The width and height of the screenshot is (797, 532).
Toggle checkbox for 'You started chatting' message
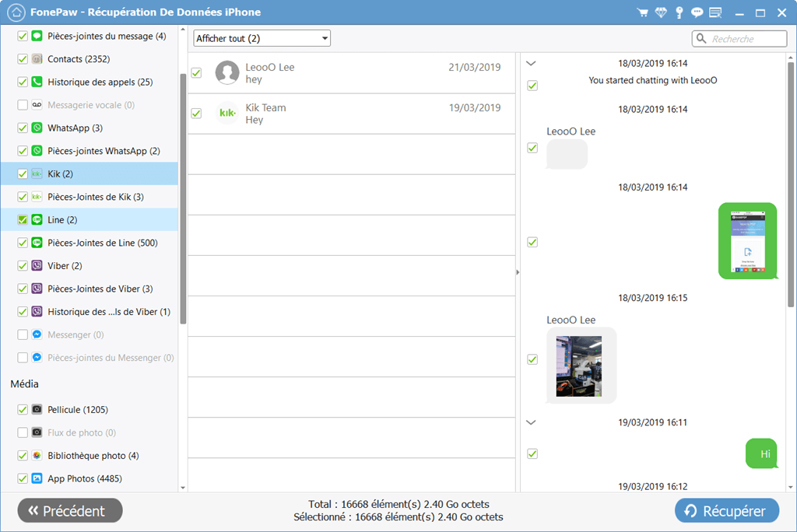(532, 86)
